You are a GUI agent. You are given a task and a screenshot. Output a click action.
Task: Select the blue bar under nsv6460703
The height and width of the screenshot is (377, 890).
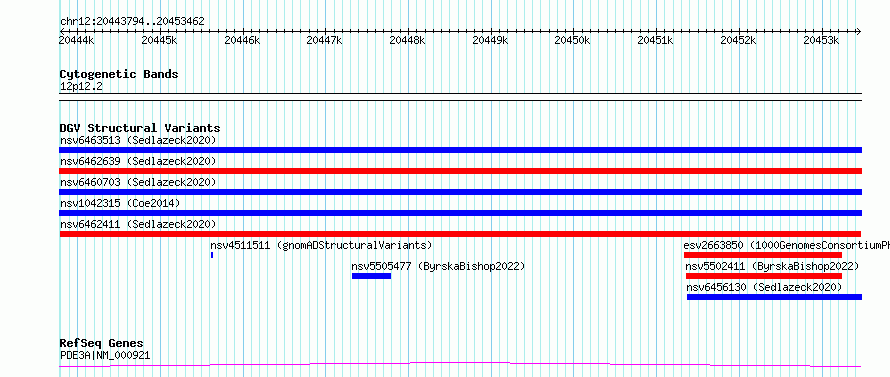460,192
